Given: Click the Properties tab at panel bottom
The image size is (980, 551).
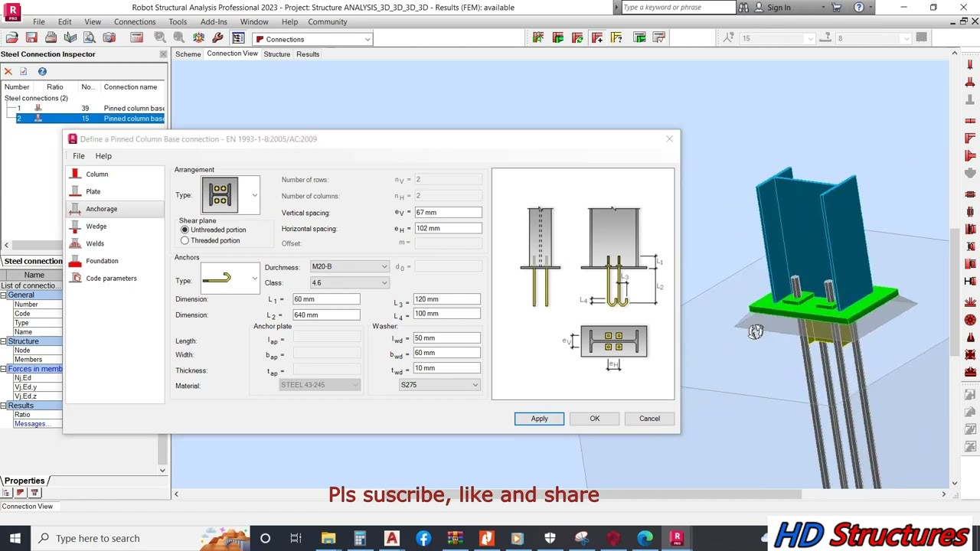Looking at the screenshot, I should point(24,481).
